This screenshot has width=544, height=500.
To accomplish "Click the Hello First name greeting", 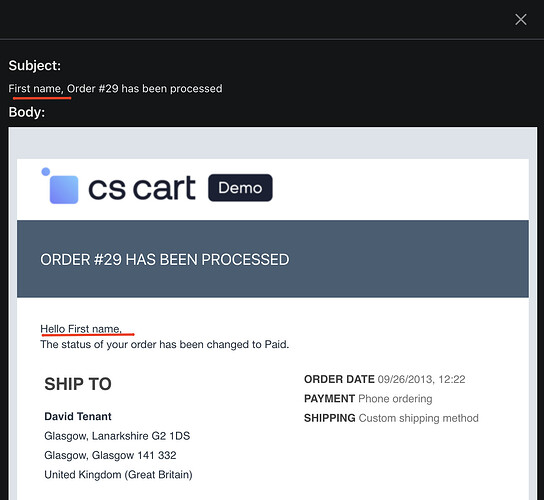I will coord(81,329).
